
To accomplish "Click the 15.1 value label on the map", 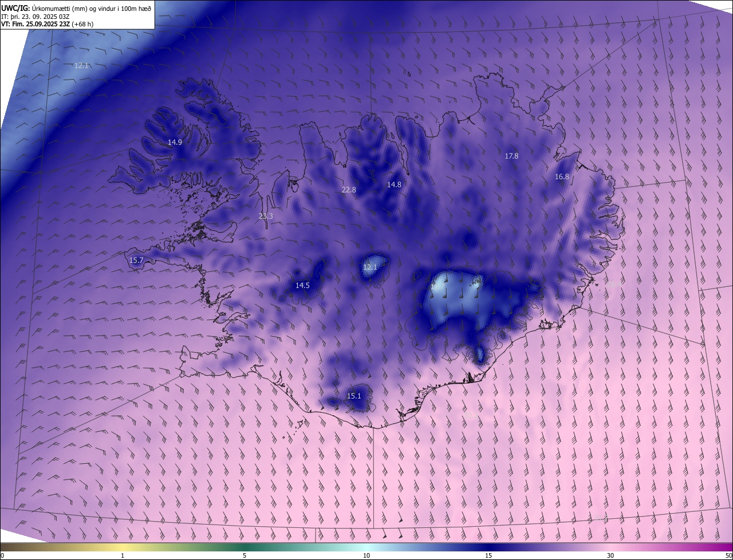I will coord(354,396).
